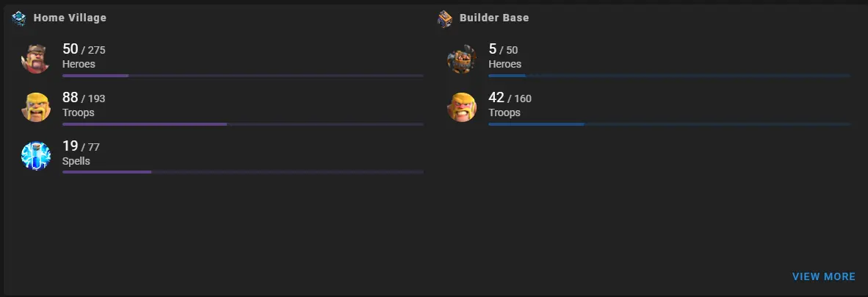Click the 19 / 77 spells count

pos(81,146)
